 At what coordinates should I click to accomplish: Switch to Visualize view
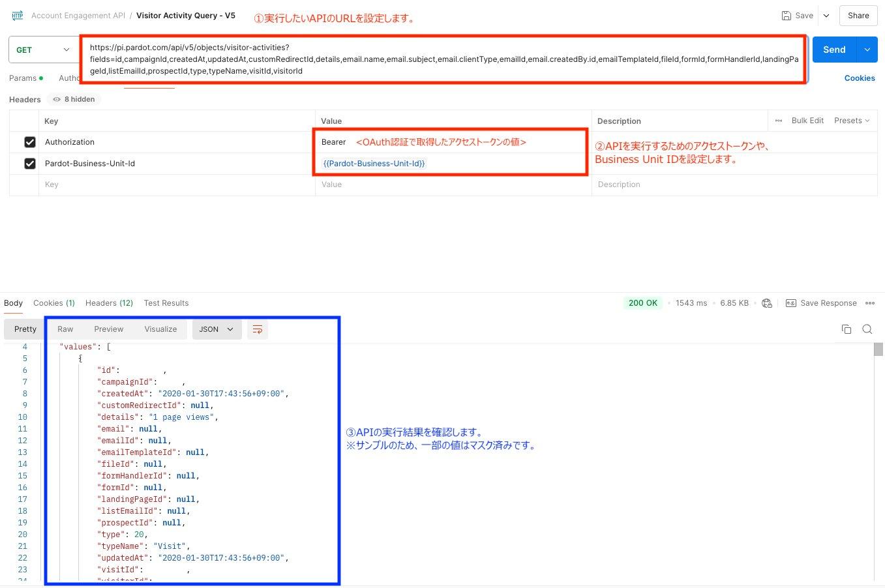tap(160, 329)
